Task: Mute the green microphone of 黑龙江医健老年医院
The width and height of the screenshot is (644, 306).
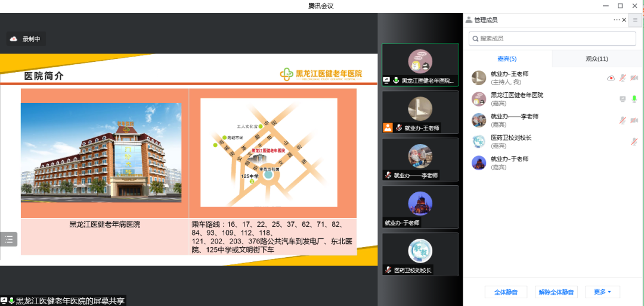Action: coord(634,99)
